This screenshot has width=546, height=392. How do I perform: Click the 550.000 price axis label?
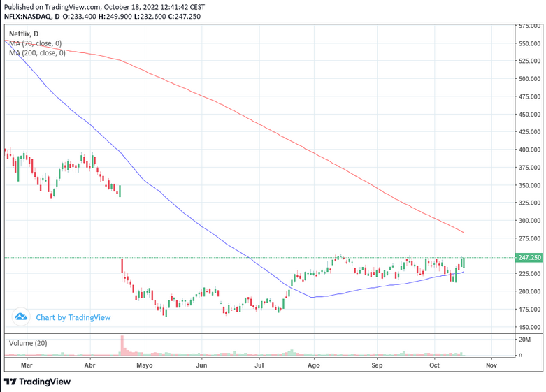point(529,43)
